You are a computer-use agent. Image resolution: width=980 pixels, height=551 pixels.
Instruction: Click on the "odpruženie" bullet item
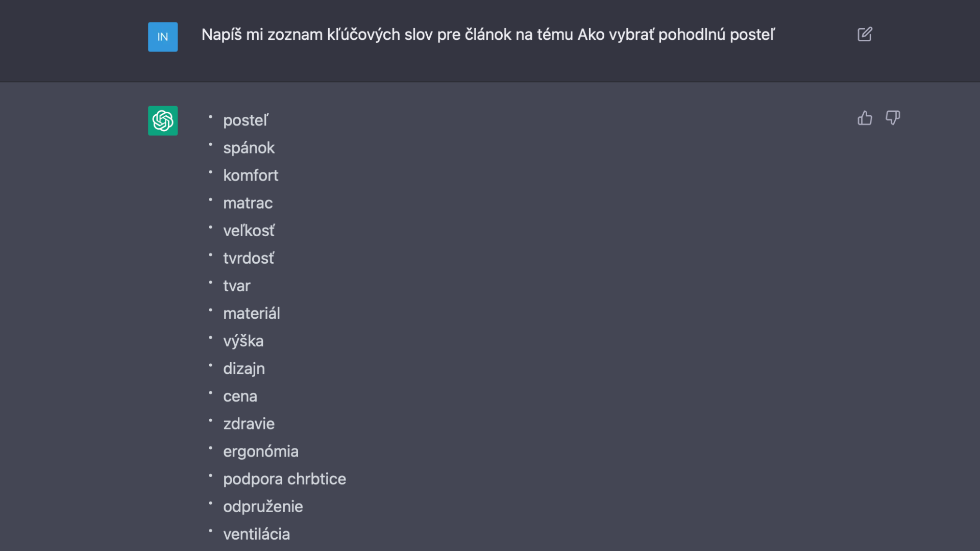[263, 506]
